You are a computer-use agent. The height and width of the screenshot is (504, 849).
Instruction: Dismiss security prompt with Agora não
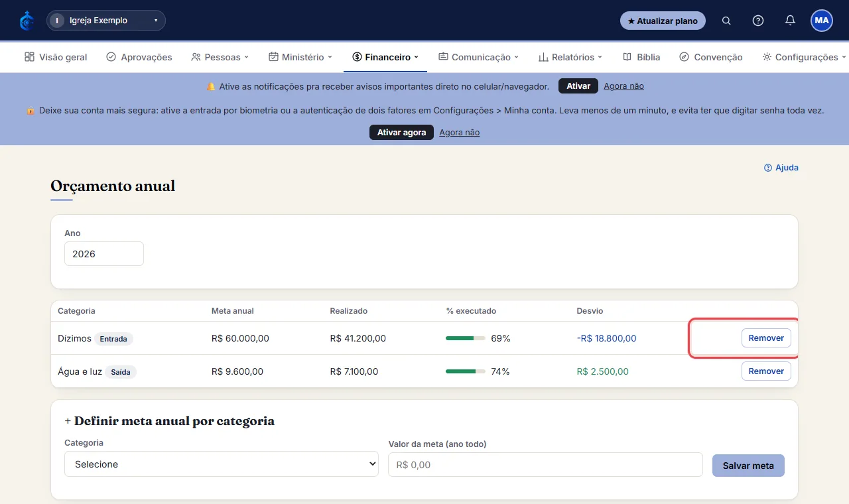459,133
